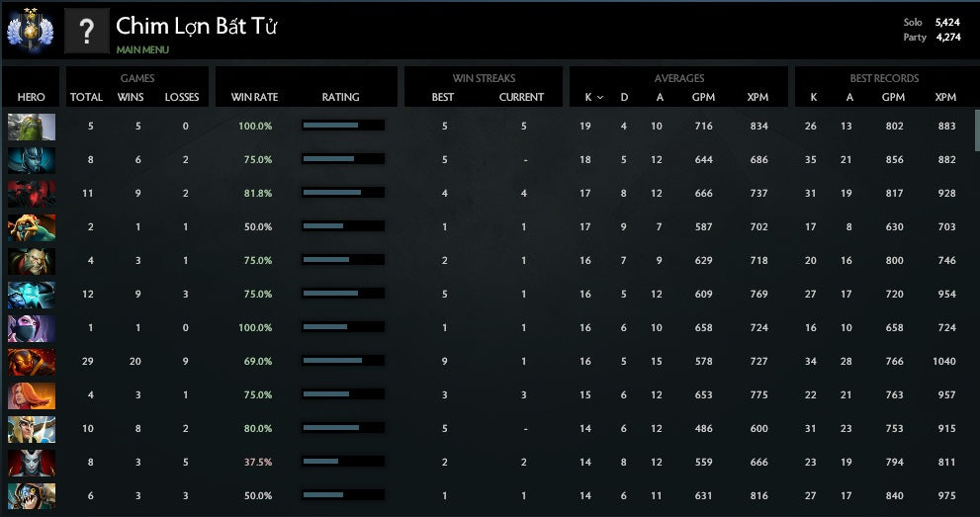Open the Queen of Pain hero portrait
Screen dimensions: 980x517
point(32,463)
